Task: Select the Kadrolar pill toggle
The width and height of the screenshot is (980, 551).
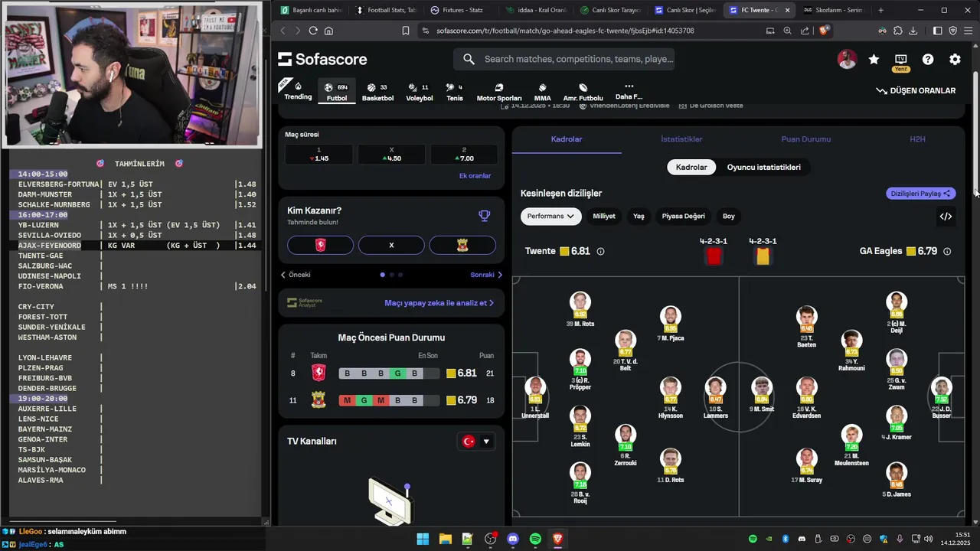Action: click(x=691, y=167)
